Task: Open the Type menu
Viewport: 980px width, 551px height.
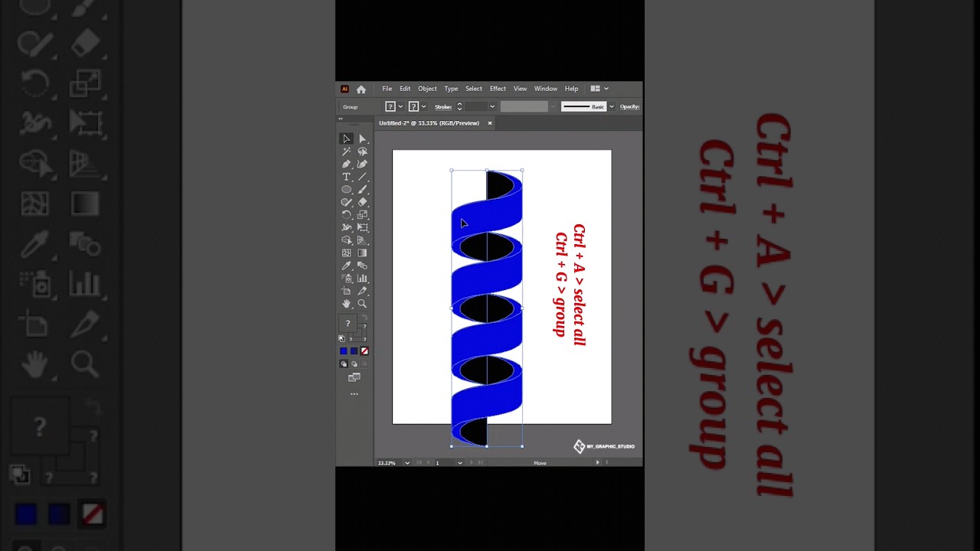Action: [x=451, y=89]
